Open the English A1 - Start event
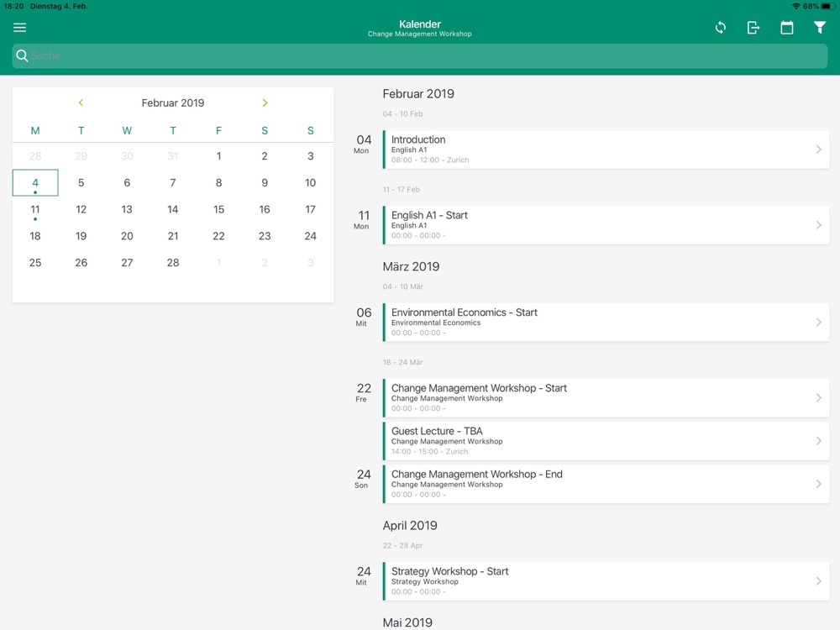Viewport: 840px width, 630px height. pos(606,225)
